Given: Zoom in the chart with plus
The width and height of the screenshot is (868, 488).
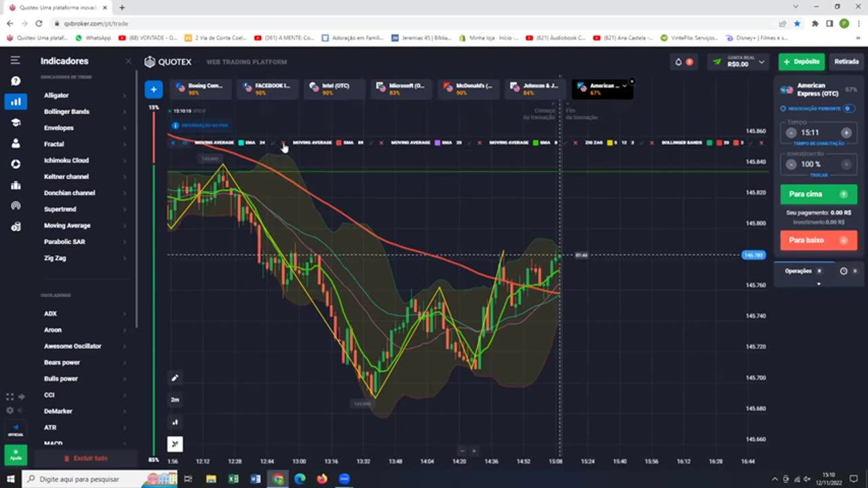Looking at the screenshot, I should [474, 451].
